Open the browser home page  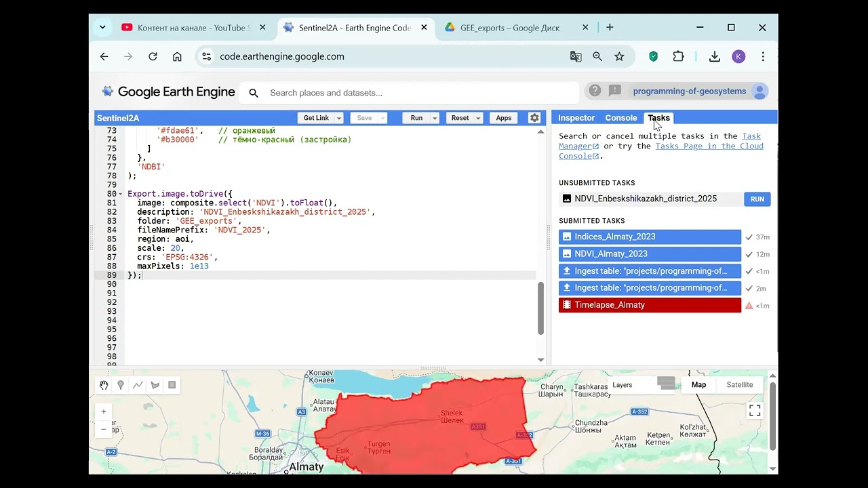click(x=177, y=57)
